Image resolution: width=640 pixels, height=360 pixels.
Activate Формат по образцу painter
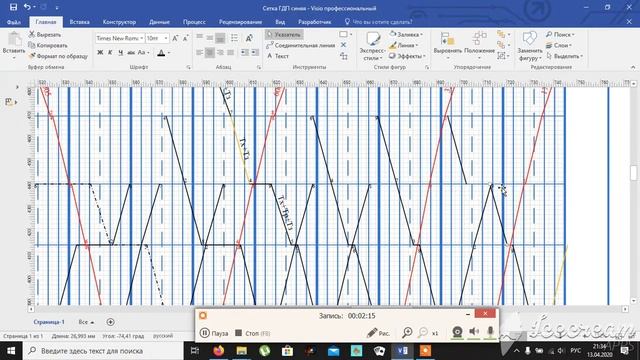tap(58, 56)
